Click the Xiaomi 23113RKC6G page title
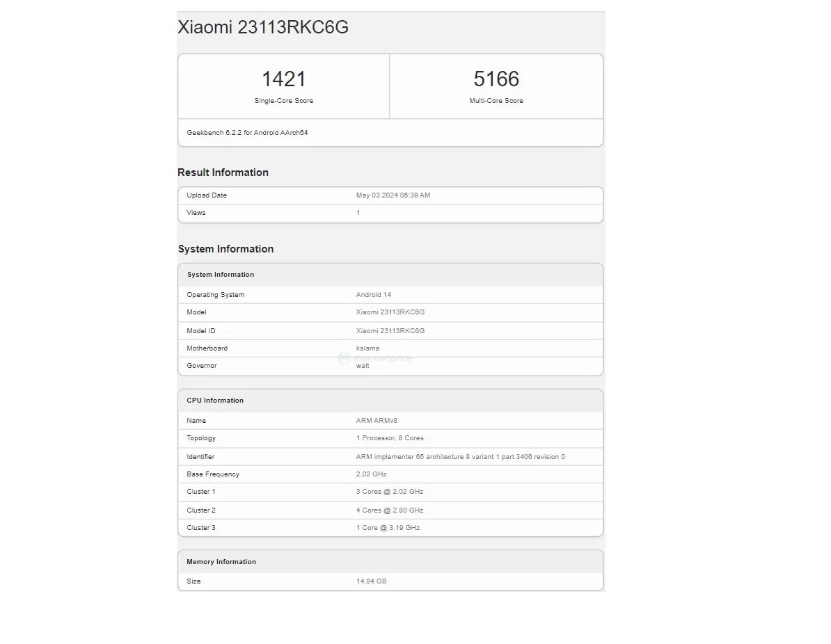Viewport: 831px width, 644px height. 263,27
